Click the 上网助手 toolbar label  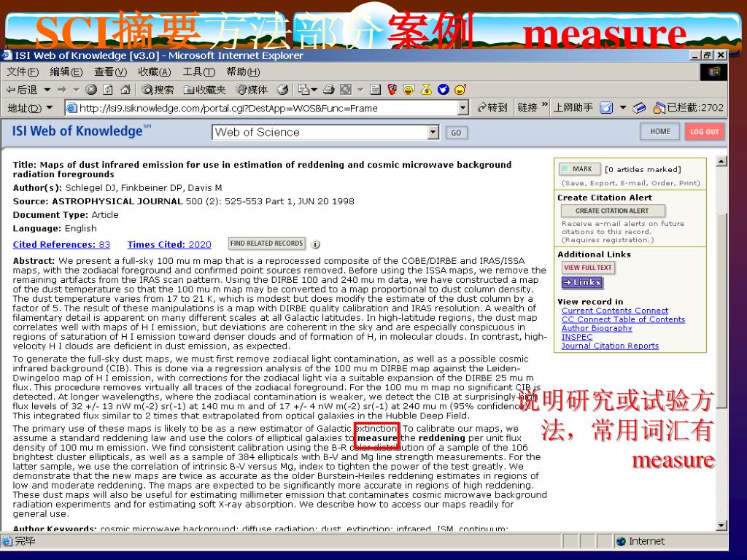573,108
